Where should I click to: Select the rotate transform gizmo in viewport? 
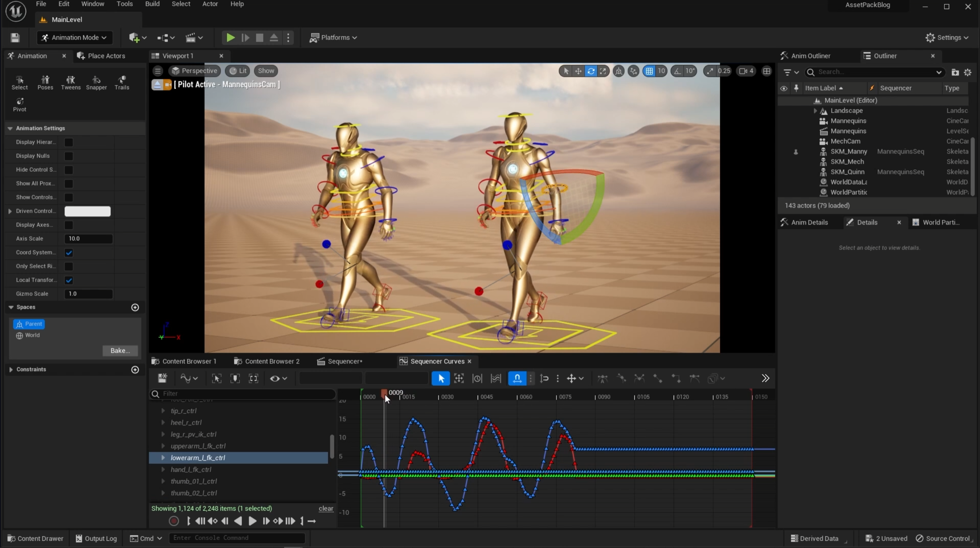coord(591,71)
